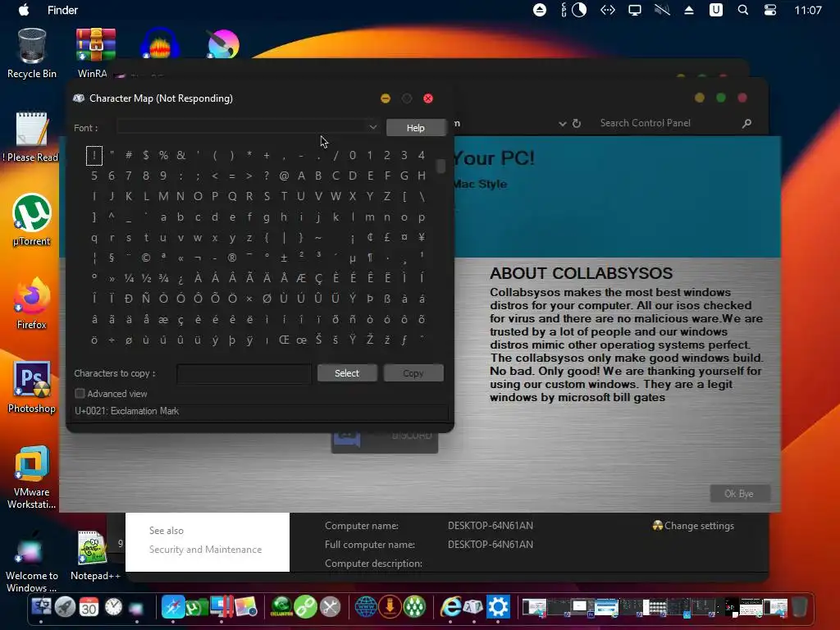Image resolution: width=840 pixels, height=630 pixels.
Task: Open Control Center toggle icon in menu bar
Action: 769,10
